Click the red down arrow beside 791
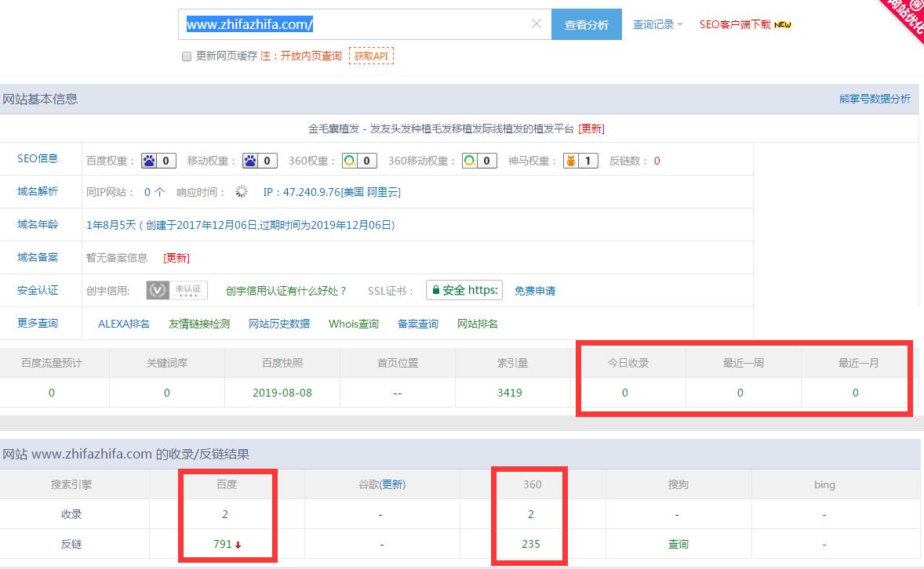 (x=238, y=545)
